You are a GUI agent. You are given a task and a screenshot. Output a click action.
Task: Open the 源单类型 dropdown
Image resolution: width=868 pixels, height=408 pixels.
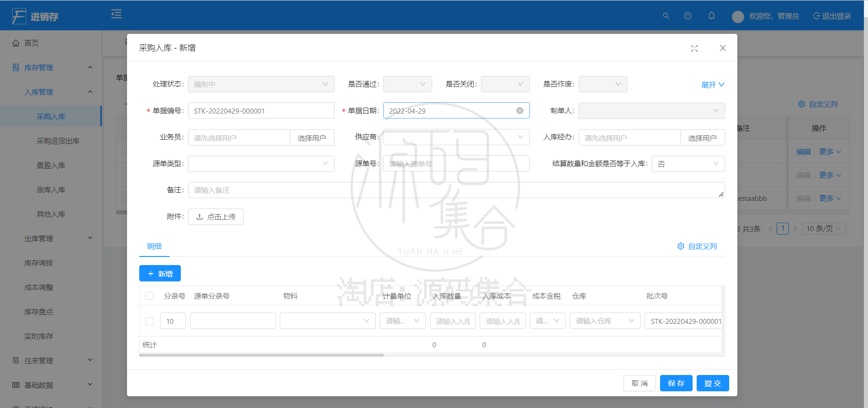click(261, 164)
